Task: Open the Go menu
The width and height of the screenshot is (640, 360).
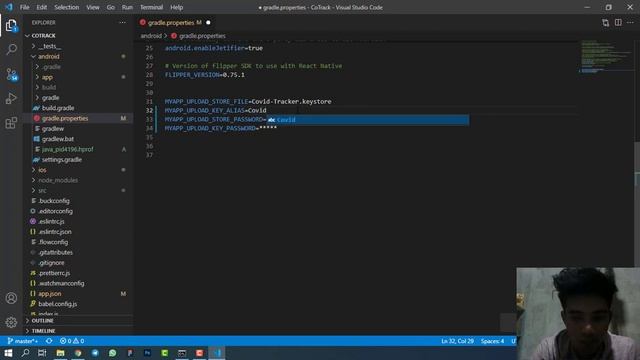Action: pos(111,7)
